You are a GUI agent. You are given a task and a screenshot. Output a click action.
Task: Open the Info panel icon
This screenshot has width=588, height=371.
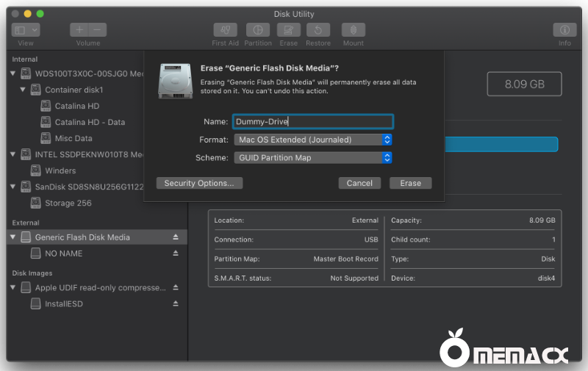click(x=564, y=30)
